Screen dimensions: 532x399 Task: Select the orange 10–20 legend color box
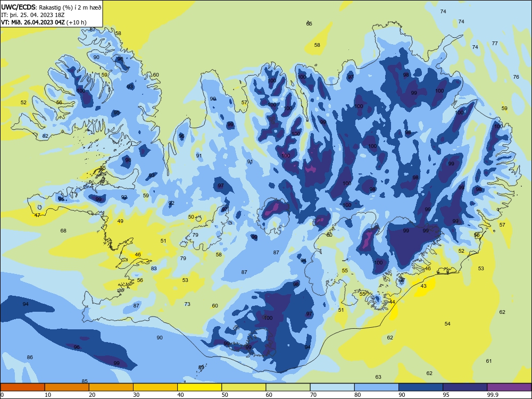click(67, 387)
